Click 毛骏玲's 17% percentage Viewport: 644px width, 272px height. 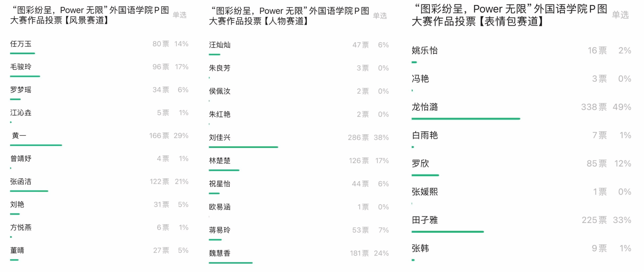point(181,67)
